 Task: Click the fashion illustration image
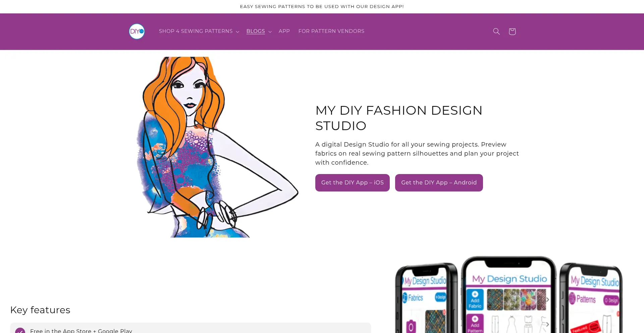[217, 147]
